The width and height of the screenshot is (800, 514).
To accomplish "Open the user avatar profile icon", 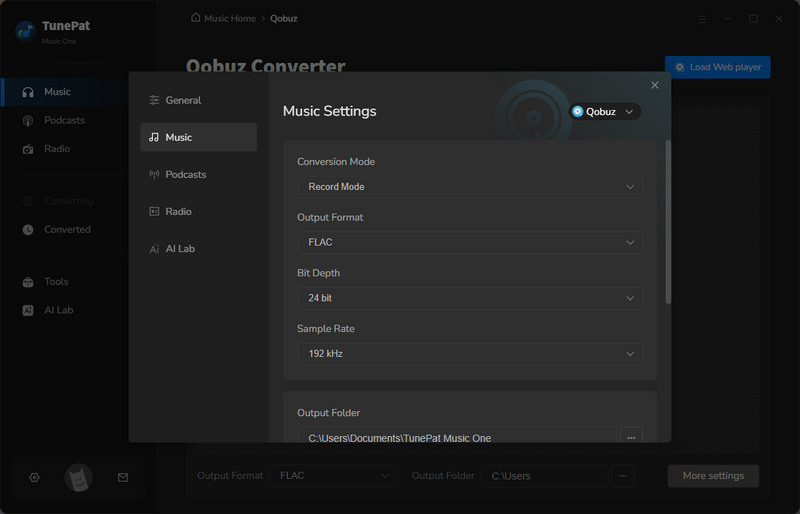I will tap(78, 478).
